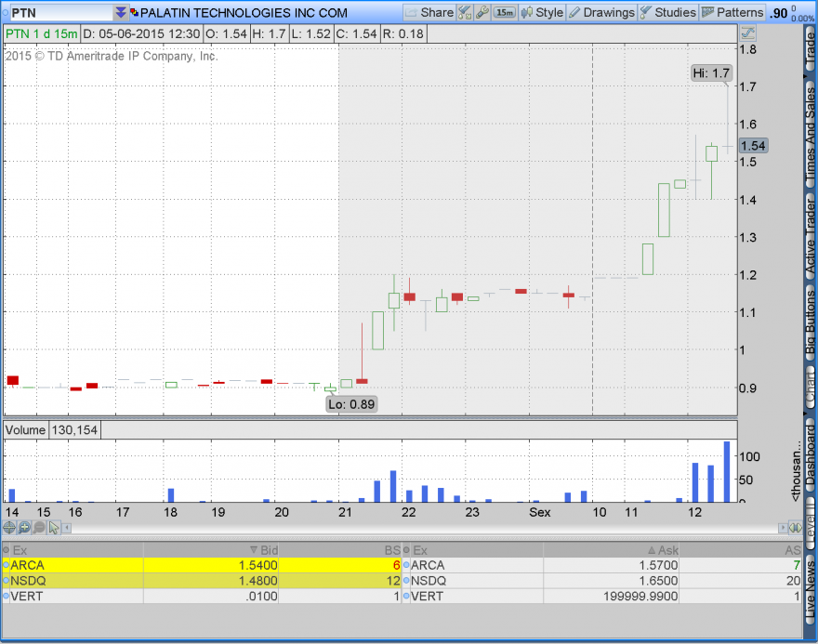Click the blue dot beside bid NSDQ
This screenshot has height=644, width=818.
6,581
